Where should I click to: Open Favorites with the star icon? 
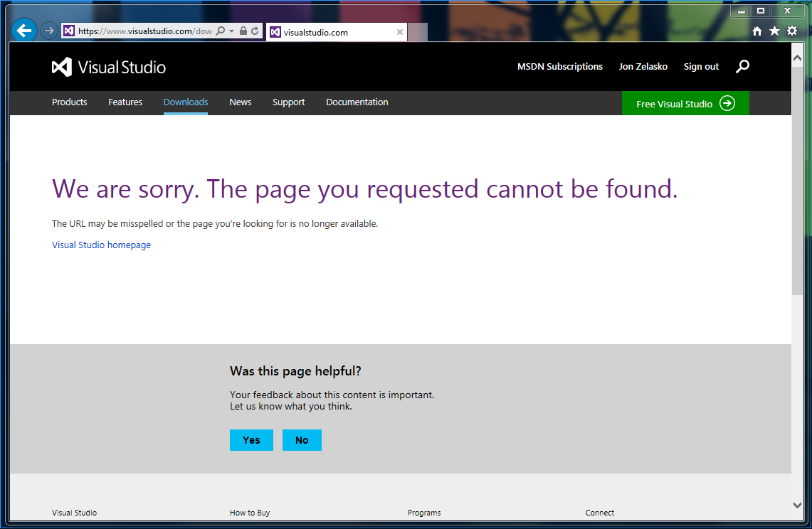point(774,31)
